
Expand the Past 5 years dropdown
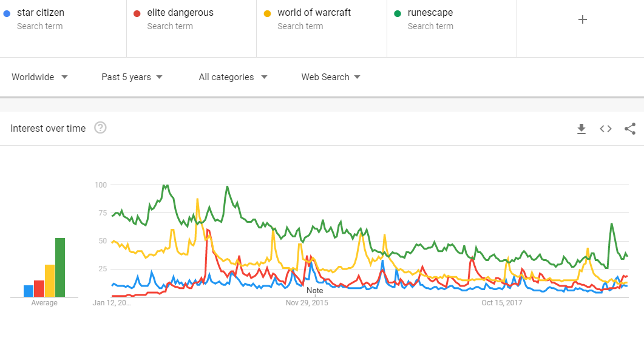tap(132, 77)
